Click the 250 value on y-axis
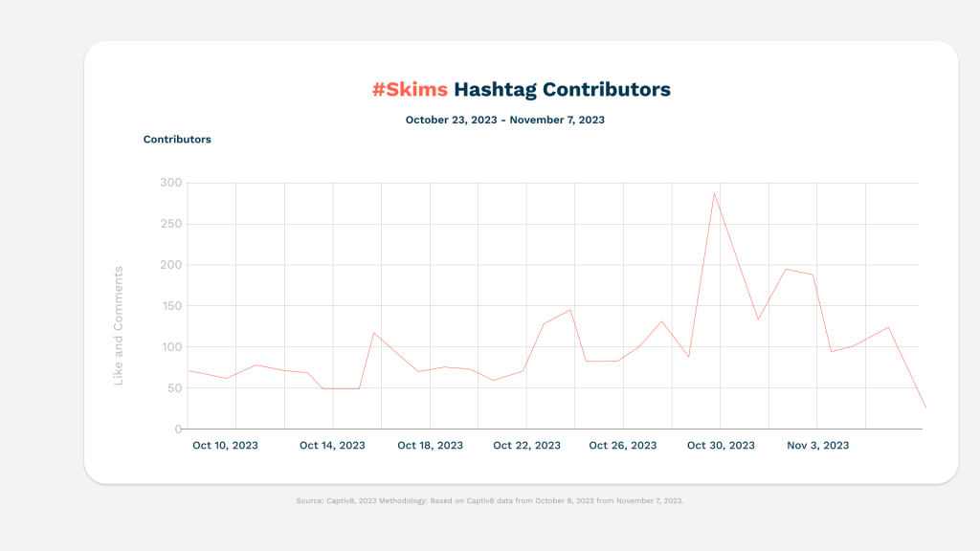This screenshot has height=551, width=980. [x=170, y=224]
